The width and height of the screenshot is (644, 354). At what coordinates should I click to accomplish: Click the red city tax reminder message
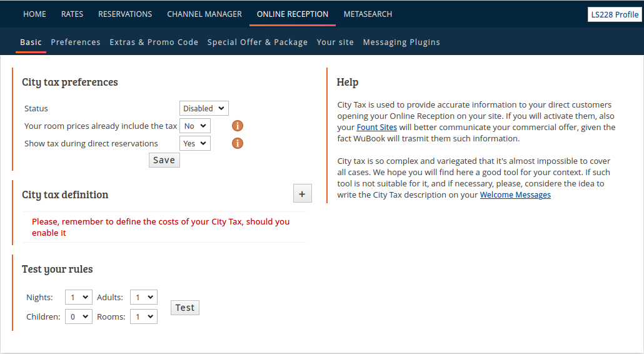coord(161,227)
